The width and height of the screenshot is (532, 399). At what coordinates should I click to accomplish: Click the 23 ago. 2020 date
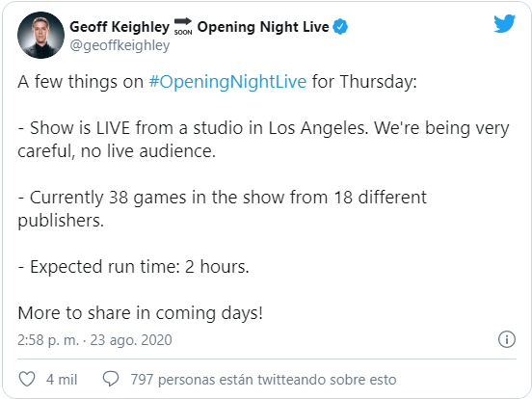click(x=131, y=340)
